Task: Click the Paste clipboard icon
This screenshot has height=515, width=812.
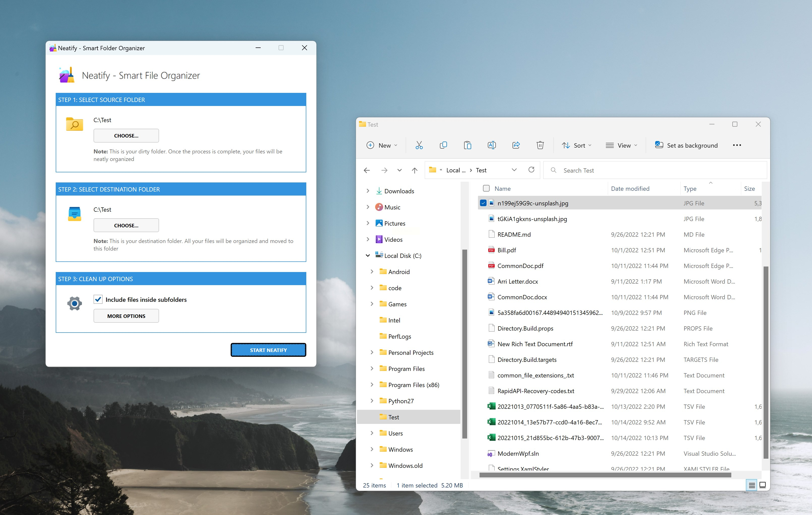Action: coord(467,145)
